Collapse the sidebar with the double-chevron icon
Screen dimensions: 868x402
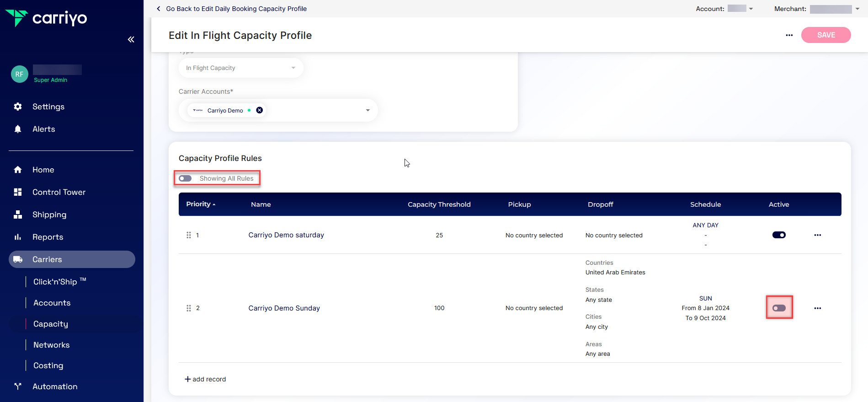(131, 39)
